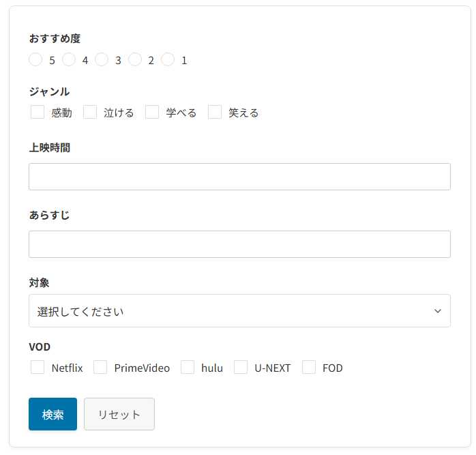This screenshot has width=476, height=455.
Task: Select recommendation rating 5 radio button
Action: click(x=35, y=59)
